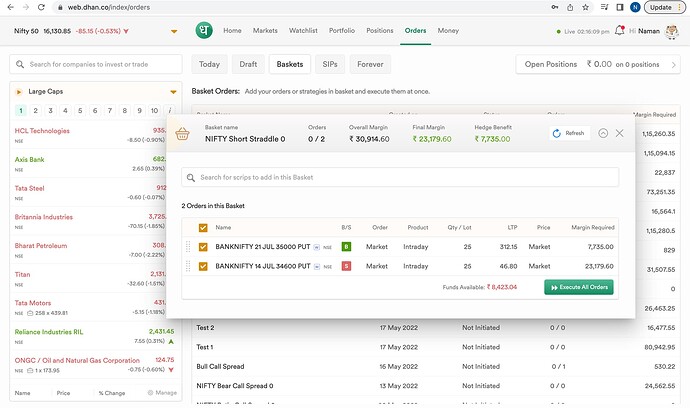Open the Bull Call Spread basket row
This screenshot has height=408, width=690.
[436, 366]
